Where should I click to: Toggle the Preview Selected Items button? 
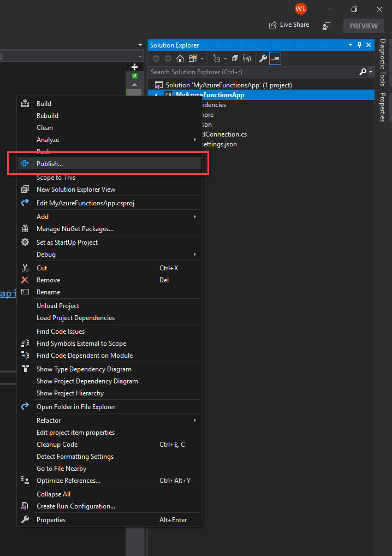point(275,58)
